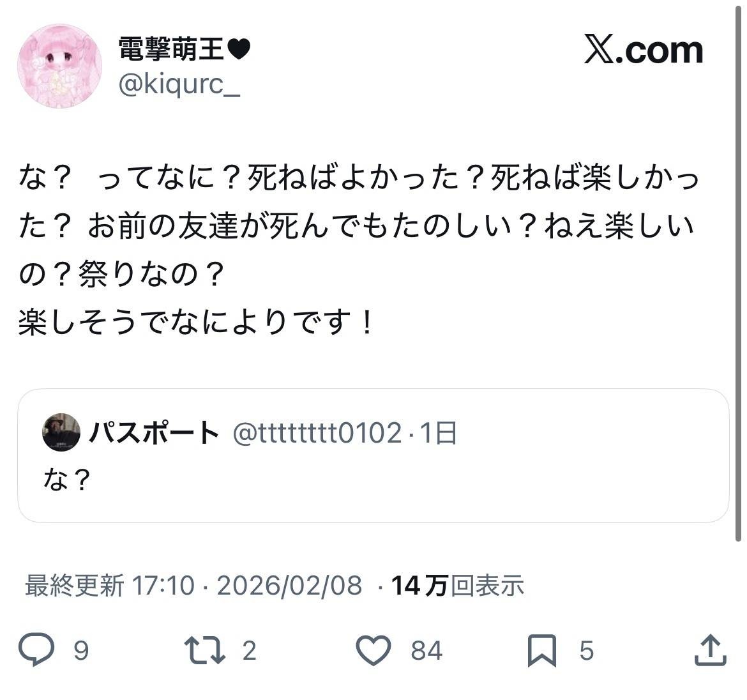Click the X.com logo

pos(644,50)
